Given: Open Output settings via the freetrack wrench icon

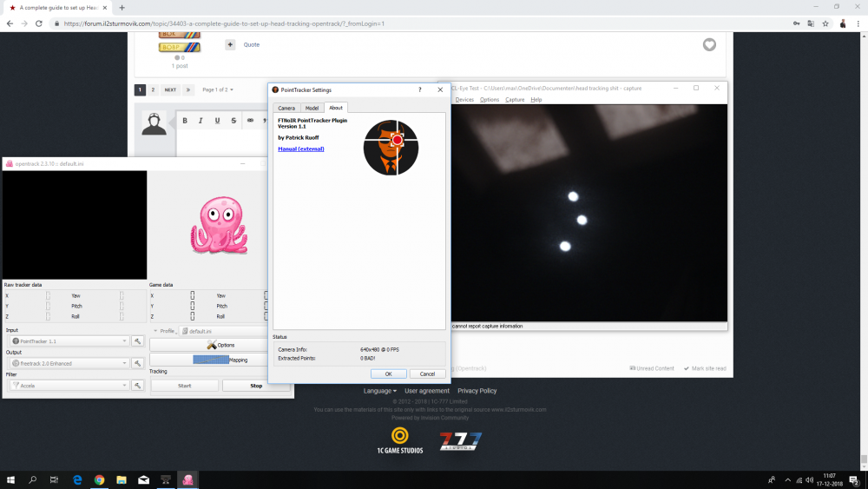Looking at the screenshot, I should pos(137,363).
